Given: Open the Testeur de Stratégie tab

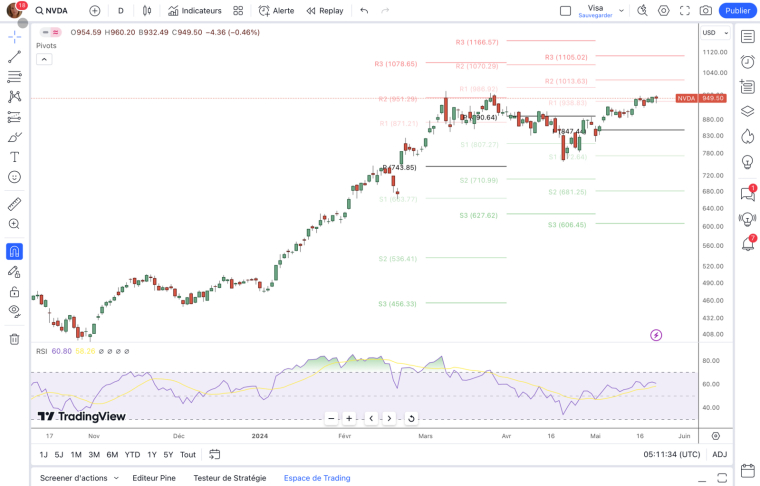Looking at the screenshot, I should 230,478.
